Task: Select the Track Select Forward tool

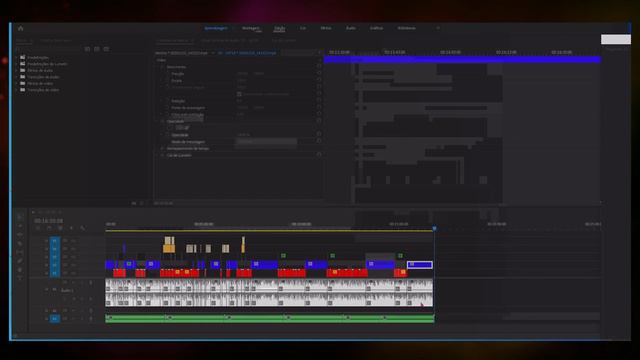Action: tap(20, 226)
